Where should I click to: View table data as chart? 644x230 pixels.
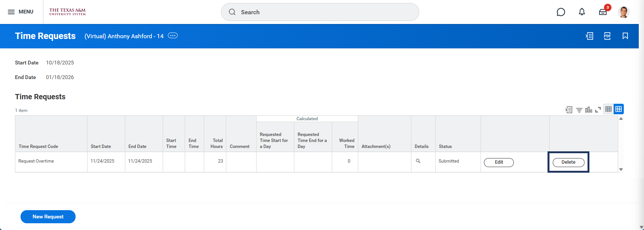[589, 110]
